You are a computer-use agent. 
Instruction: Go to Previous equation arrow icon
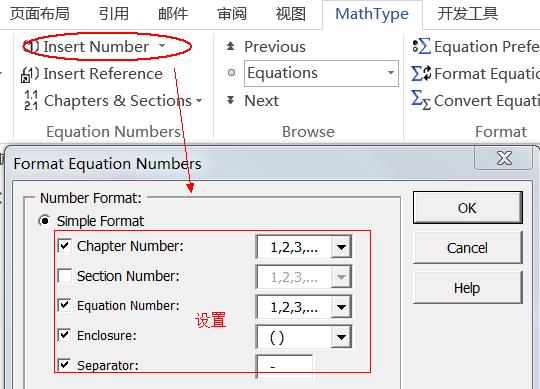point(230,46)
